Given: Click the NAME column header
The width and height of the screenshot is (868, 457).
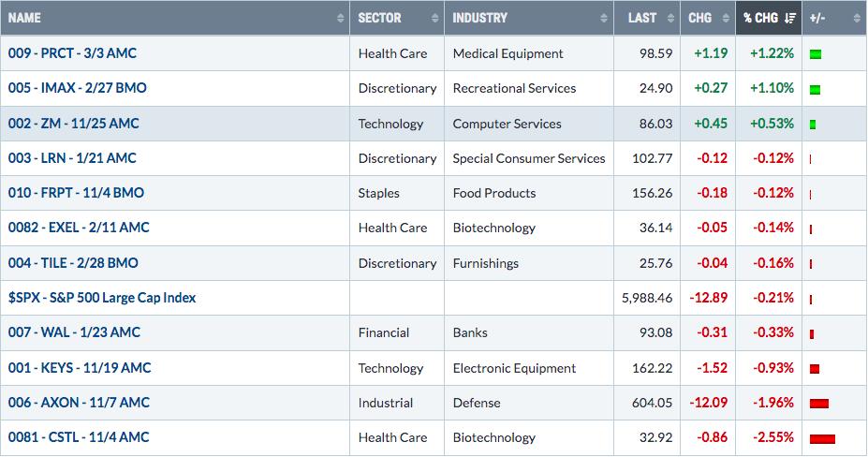Looking at the screenshot, I should pyautogui.click(x=24, y=19).
